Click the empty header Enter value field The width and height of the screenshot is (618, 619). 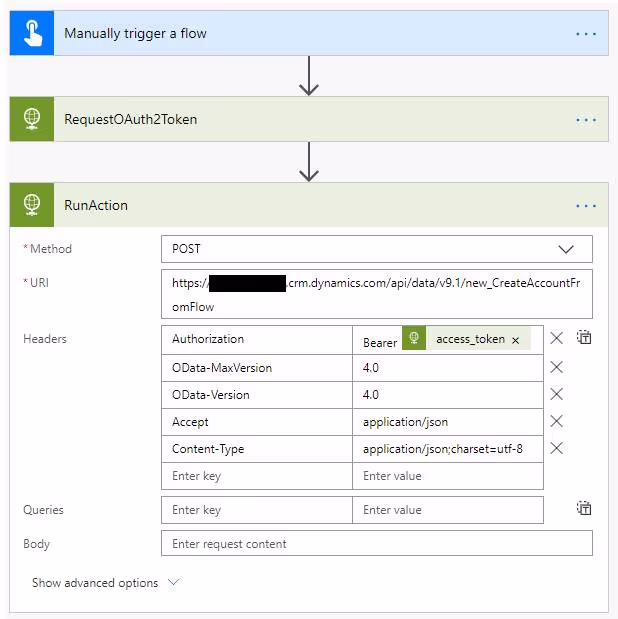[448, 476]
